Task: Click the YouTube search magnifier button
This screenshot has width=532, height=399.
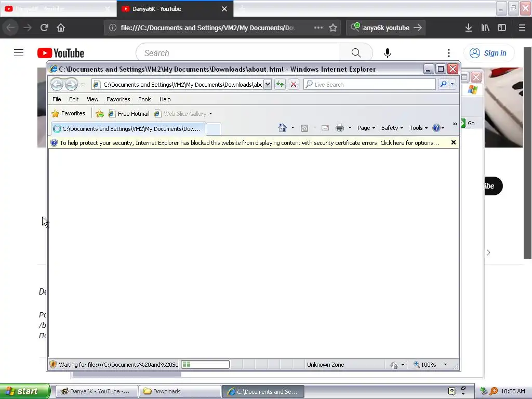Action: click(356, 53)
